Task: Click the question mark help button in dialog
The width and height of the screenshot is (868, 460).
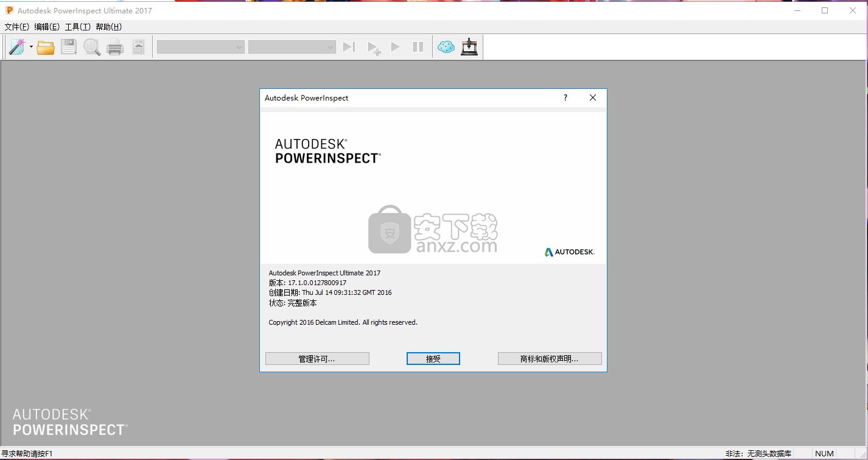Action: (x=565, y=97)
